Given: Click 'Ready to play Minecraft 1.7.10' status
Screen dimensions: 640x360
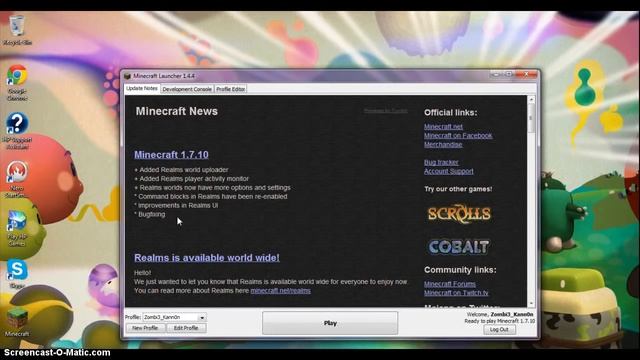Looking at the screenshot, I should 499,321.
